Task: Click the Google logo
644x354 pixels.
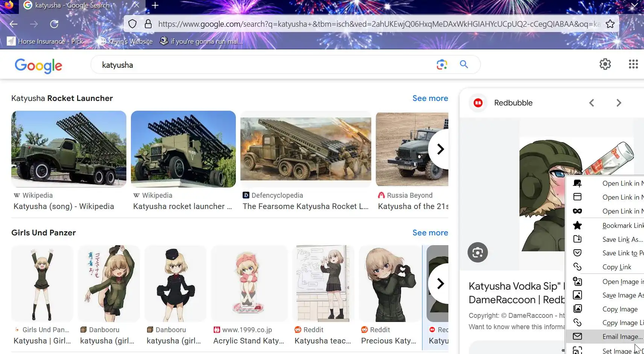Action: [x=38, y=66]
